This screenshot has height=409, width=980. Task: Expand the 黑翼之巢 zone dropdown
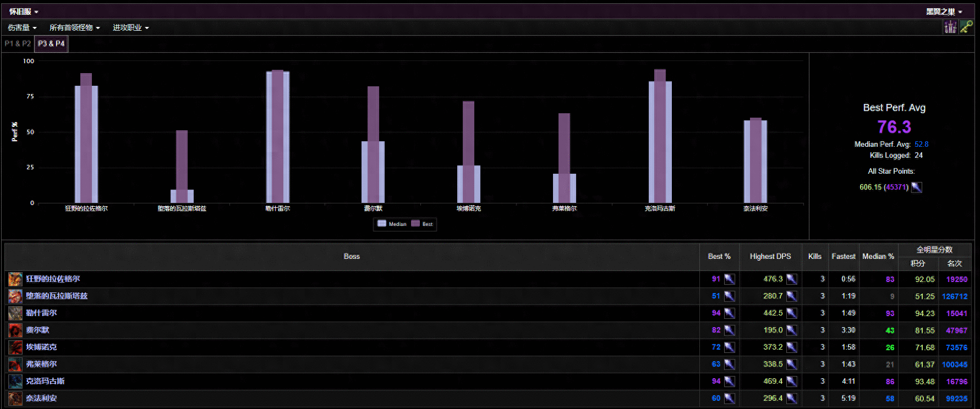(944, 12)
